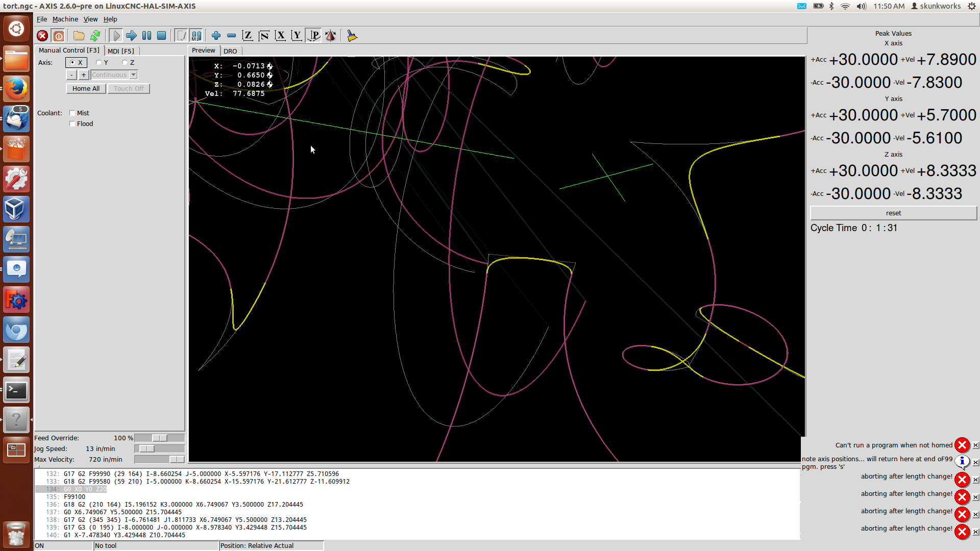Click the 11:50 AM clock

pos(889,6)
